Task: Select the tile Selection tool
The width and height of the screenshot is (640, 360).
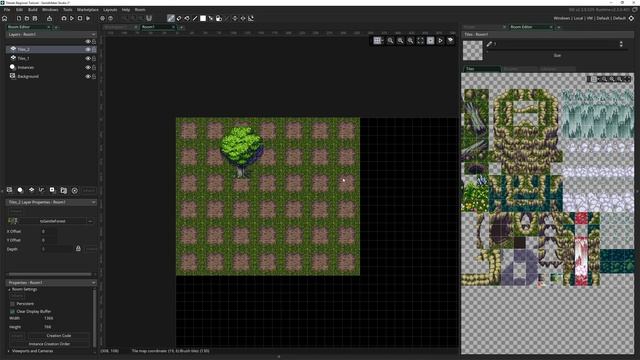Action: pyautogui.click(x=211, y=18)
